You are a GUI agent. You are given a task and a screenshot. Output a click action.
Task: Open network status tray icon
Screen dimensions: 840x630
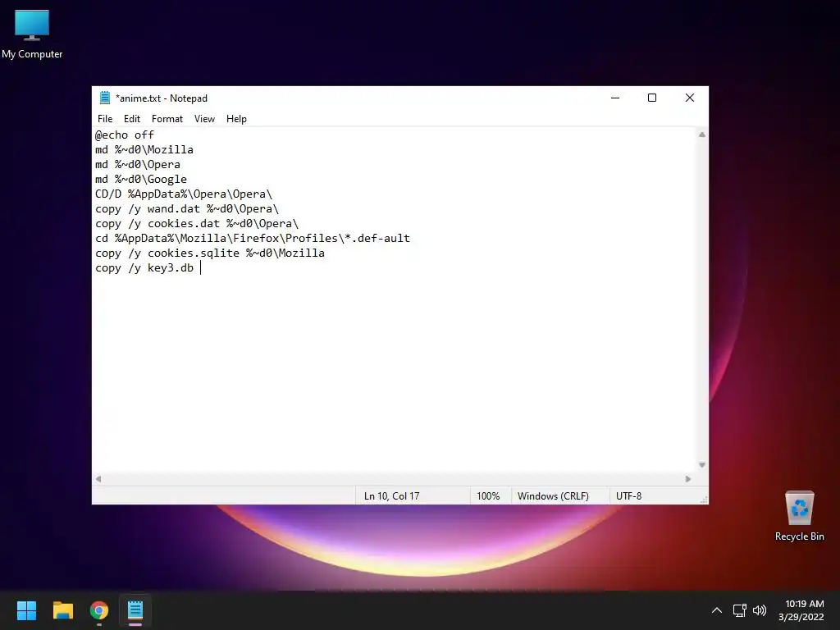pyautogui.click(x=740, y=610)
